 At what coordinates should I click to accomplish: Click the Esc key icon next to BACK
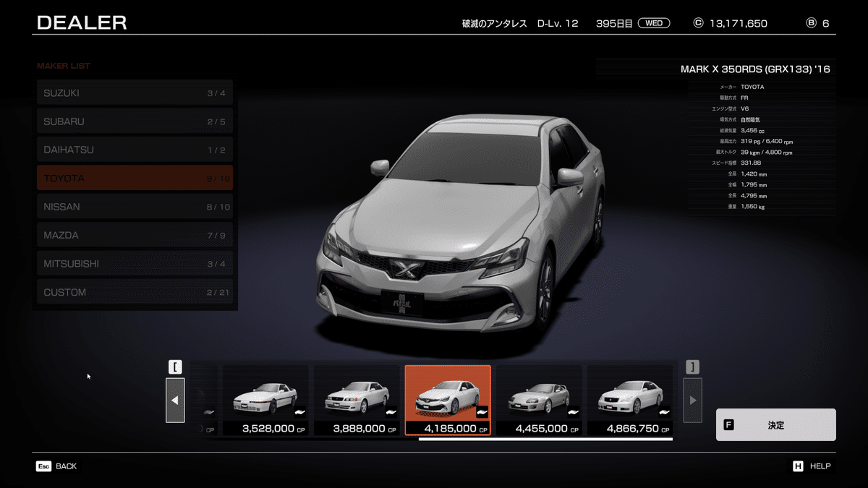click(43, 466)
